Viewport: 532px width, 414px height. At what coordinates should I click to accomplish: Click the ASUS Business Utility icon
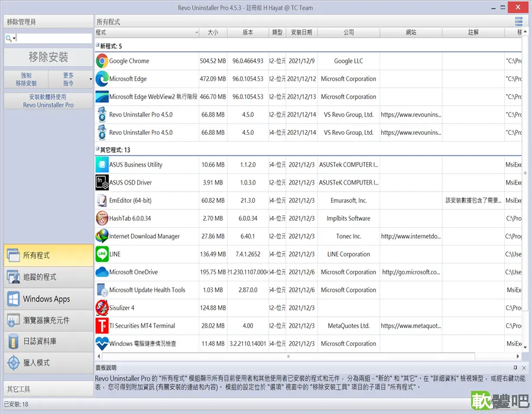(x=102, y=164)
